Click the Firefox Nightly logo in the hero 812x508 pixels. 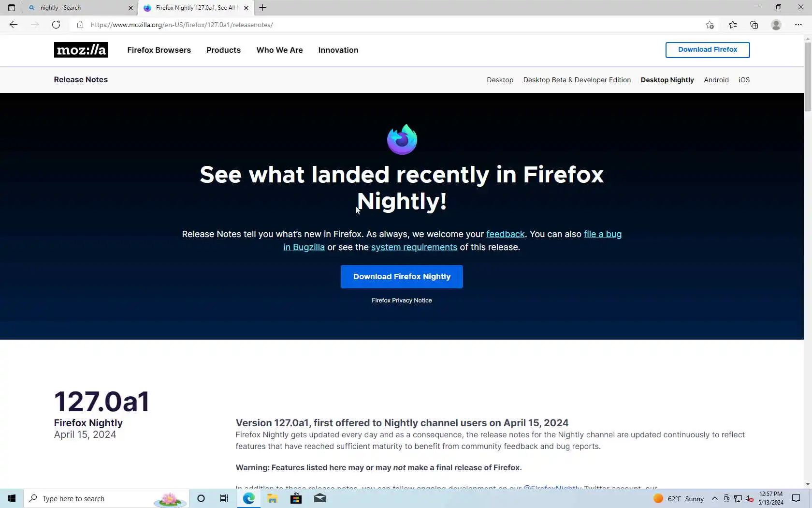coord(402,139)
